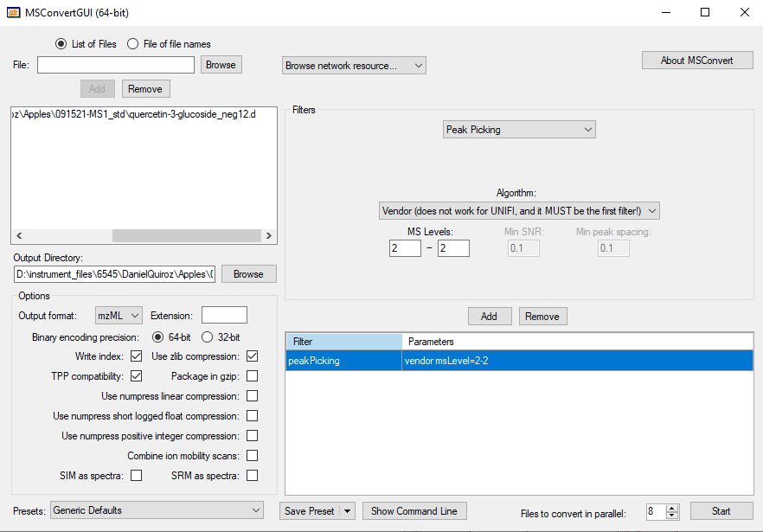Click the file list horizontal scrollbar thumb
This screenshot has height=532, width=763.
coord(187,235)
